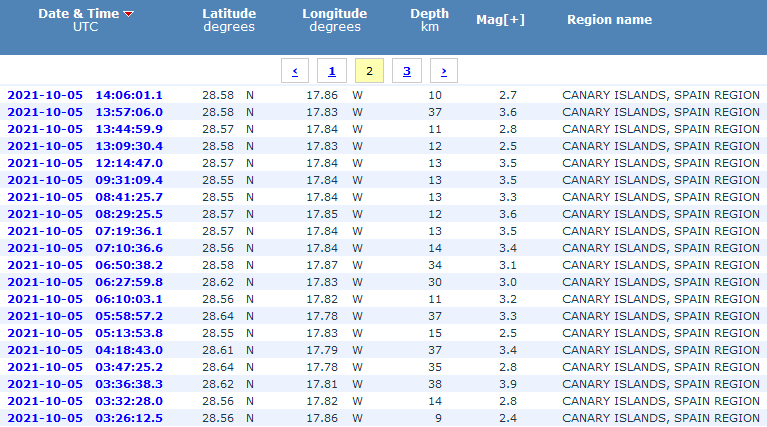
Task: Click the red sort arrow beside Date & Time
Action: click(129, 14)
